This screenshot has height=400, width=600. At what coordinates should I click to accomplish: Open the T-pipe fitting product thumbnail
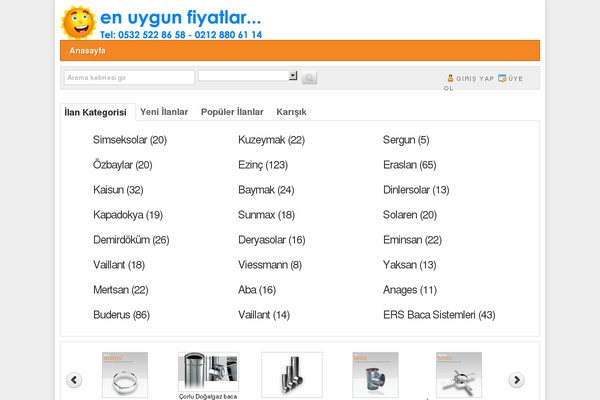coord(375,375)
